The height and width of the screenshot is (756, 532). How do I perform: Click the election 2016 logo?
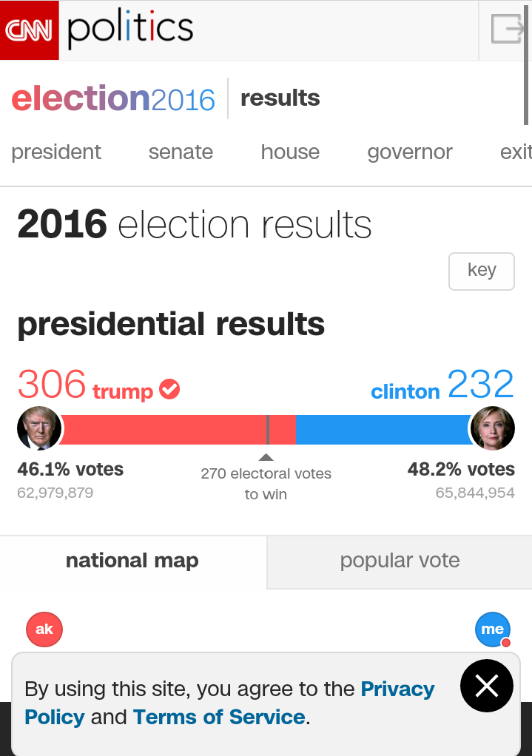click(113, 98)
